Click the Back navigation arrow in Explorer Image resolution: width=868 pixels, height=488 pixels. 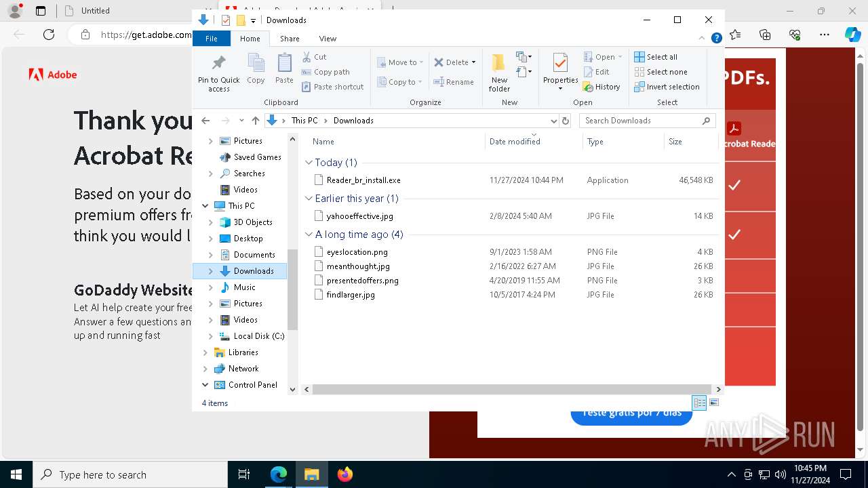[x=206, y=121]
